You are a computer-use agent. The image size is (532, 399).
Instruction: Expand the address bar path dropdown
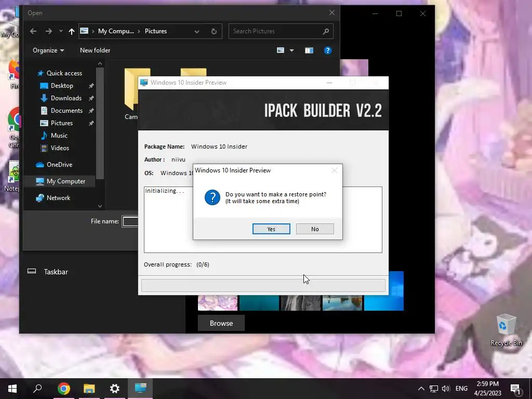click(197, 32)
